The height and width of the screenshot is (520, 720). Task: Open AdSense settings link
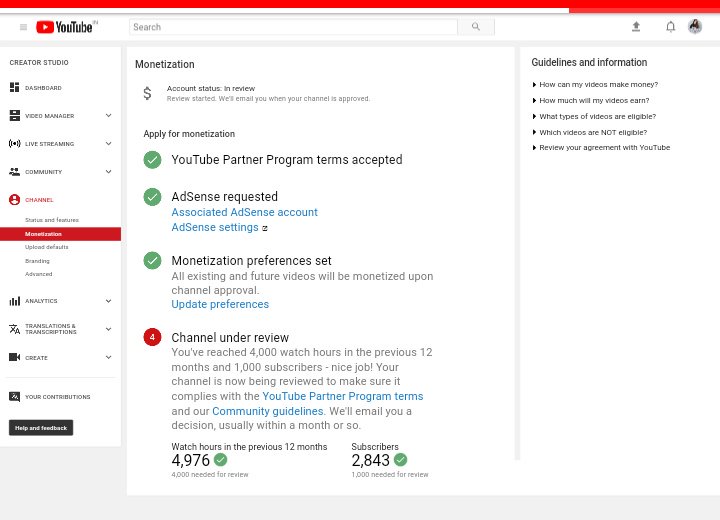[x=215, y=227]
